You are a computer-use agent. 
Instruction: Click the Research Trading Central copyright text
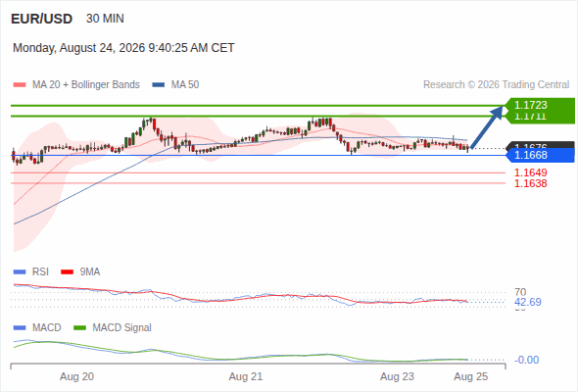pos(496,85)
